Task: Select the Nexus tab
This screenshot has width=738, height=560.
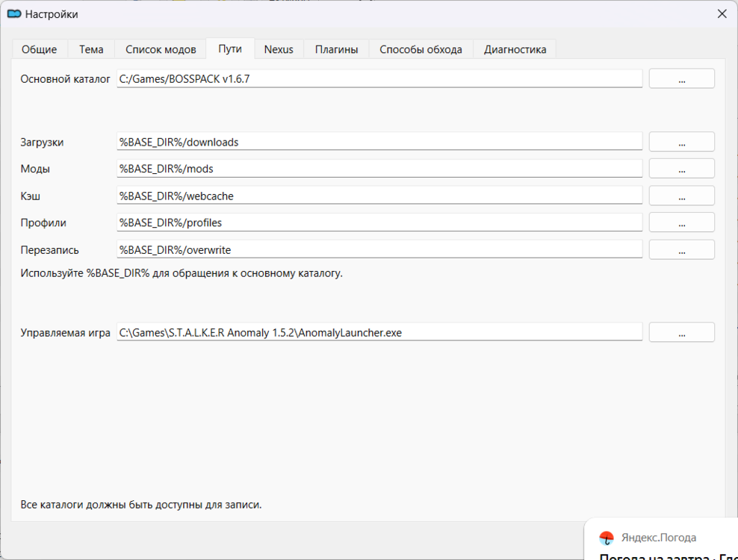Action: point(279,49)
